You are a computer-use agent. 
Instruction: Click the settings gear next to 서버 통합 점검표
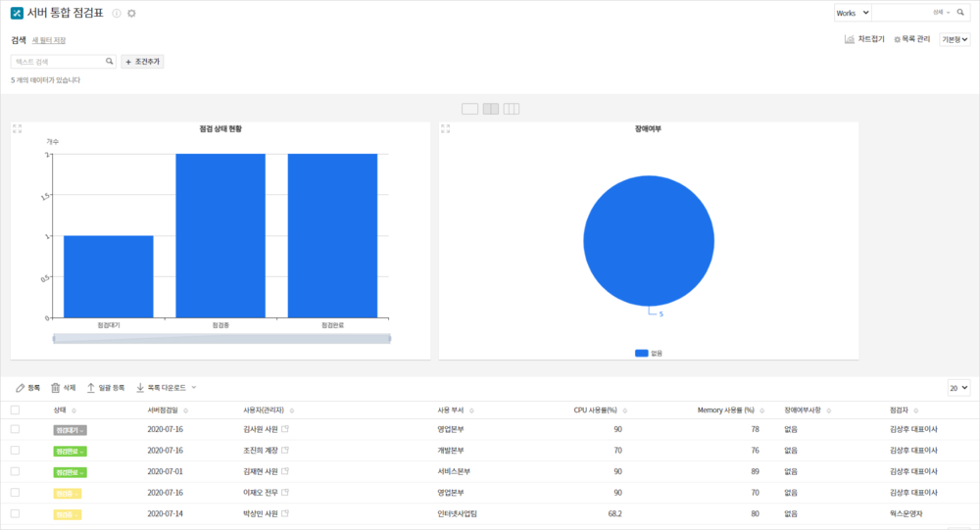[x=131, y=14]
